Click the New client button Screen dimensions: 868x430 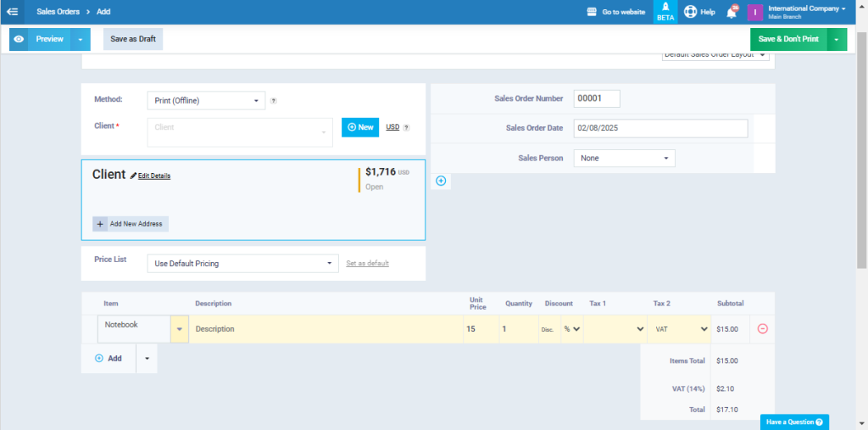(x=360, y=127)
